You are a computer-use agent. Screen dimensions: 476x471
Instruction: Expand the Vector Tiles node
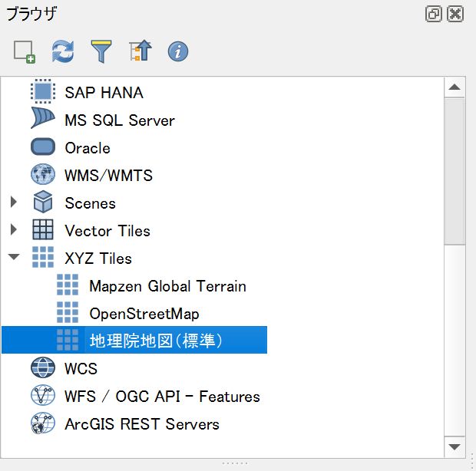coord(13,229)
